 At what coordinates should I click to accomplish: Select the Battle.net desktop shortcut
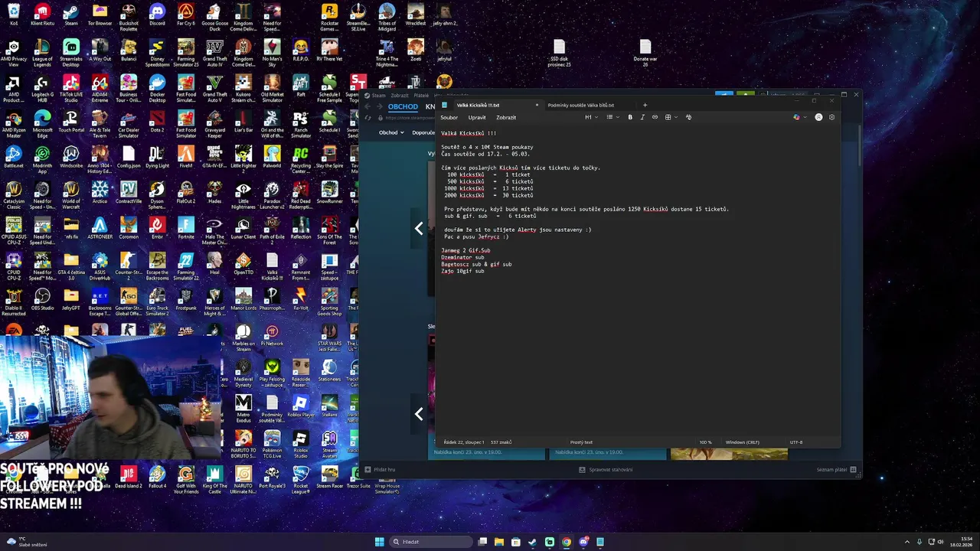click(14, 155)
